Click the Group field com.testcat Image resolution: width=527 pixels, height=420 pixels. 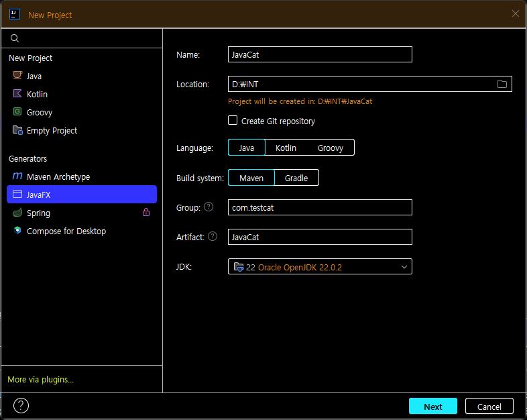pos(320,207)
